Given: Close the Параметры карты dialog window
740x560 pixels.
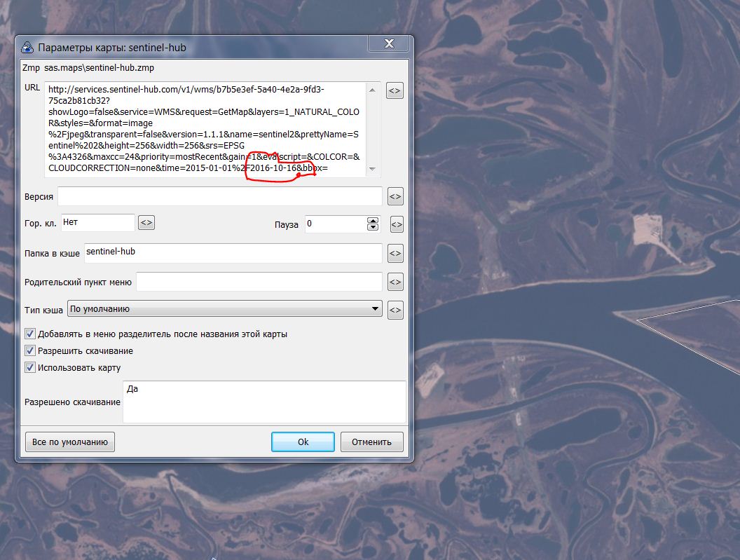Looking at the screenshot, I should coord(390,45).
